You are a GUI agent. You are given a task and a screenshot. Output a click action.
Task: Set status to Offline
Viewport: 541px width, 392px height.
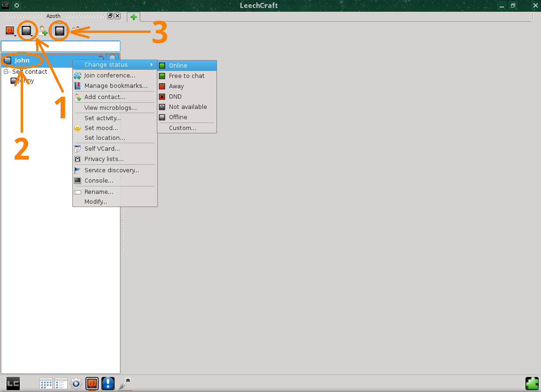point(187,117)
